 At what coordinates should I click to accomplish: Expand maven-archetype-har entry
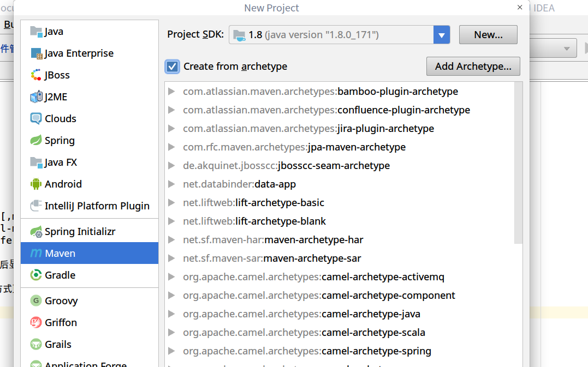[x=171, y=240]
